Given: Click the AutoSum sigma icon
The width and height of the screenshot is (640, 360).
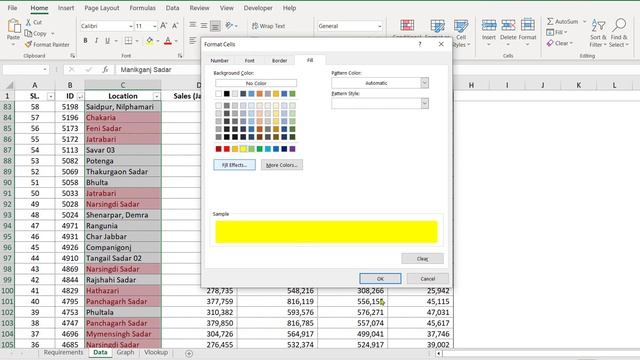Looking at the screenshot, I should click(550, 21).
